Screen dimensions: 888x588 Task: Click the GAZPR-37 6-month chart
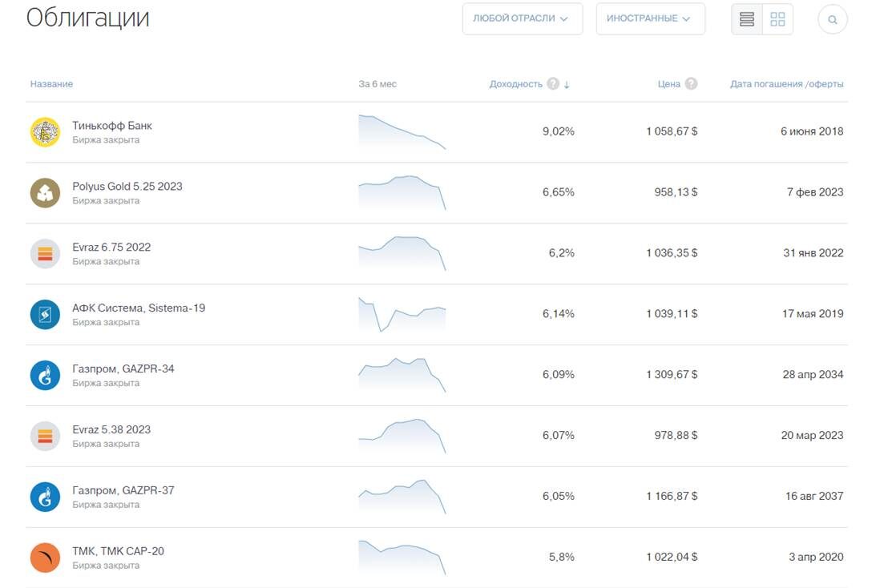click(x=402, y=497)
